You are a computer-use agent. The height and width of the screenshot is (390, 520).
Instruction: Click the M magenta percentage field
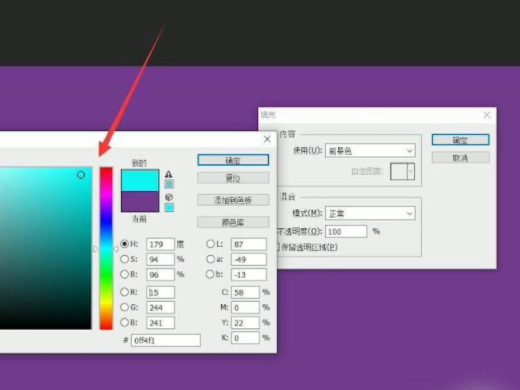pyautogui.click(x=245, y=307)
